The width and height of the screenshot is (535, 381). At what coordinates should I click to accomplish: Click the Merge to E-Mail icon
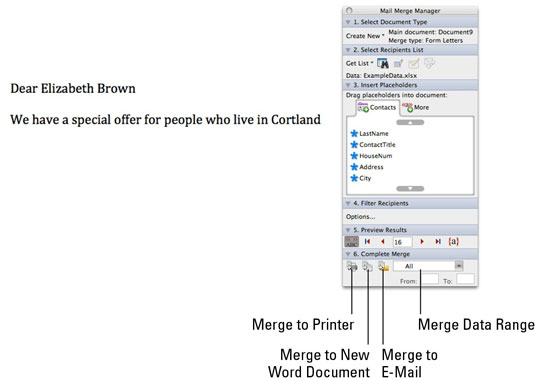pyautogui.click(x=383, y=266)
